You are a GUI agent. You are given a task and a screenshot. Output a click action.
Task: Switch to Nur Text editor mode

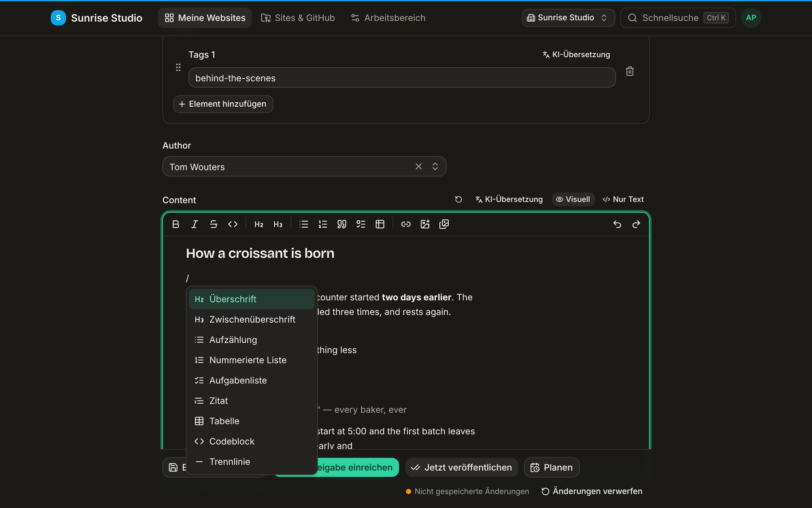click(623, 199)
